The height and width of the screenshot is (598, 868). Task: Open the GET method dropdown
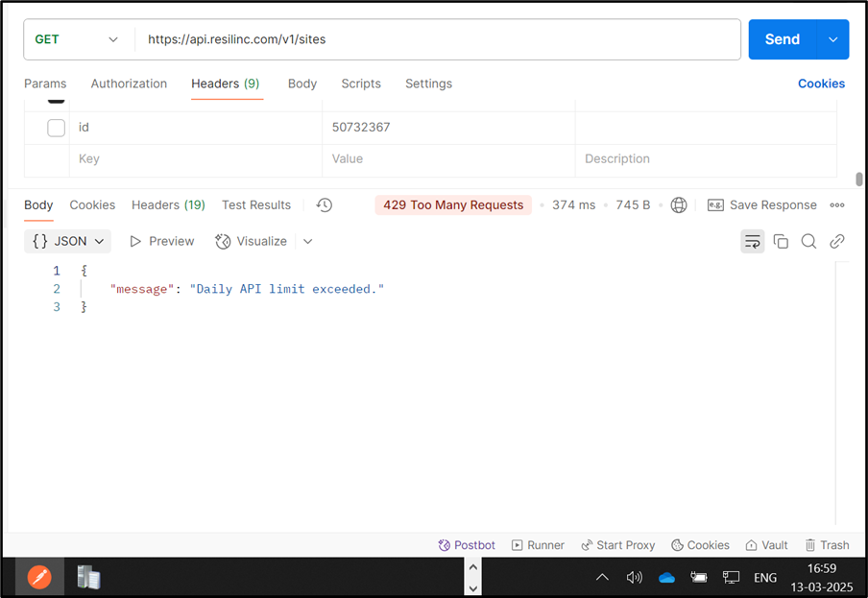tap(77, 39)
